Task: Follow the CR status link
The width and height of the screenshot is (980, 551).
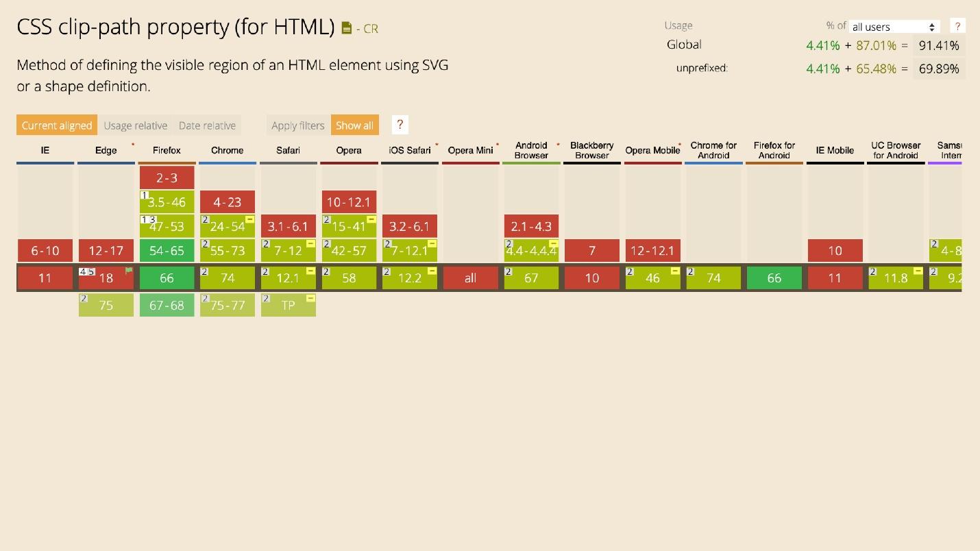Action: click(370, 29)
